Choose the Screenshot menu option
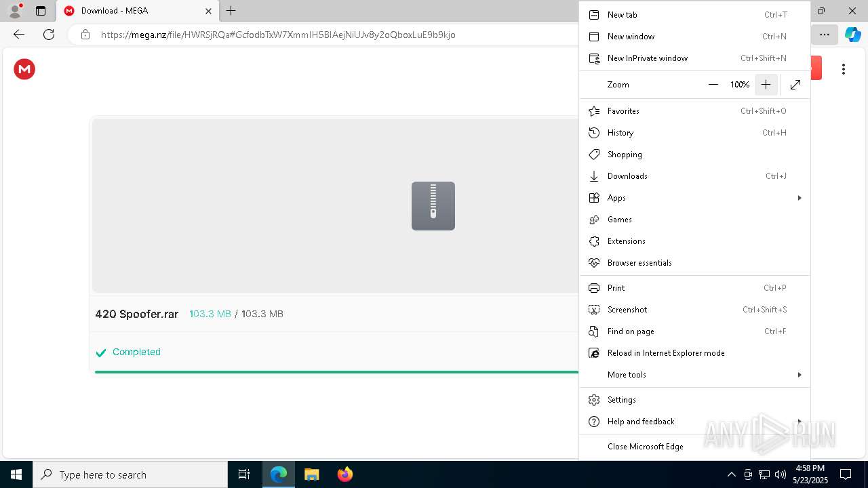Viewport: 868px width, 488px height. click(694, 310)
